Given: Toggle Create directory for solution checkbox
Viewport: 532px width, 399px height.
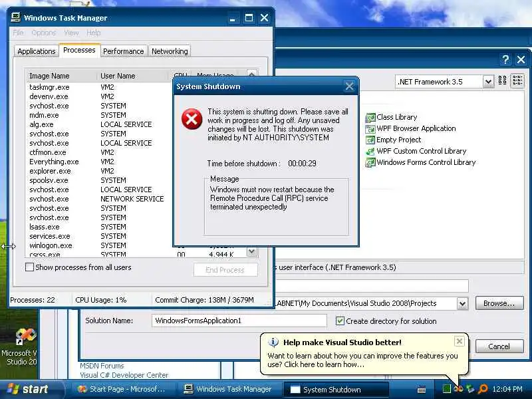Looking at the screenshot, I should click(x=340, y=321).
